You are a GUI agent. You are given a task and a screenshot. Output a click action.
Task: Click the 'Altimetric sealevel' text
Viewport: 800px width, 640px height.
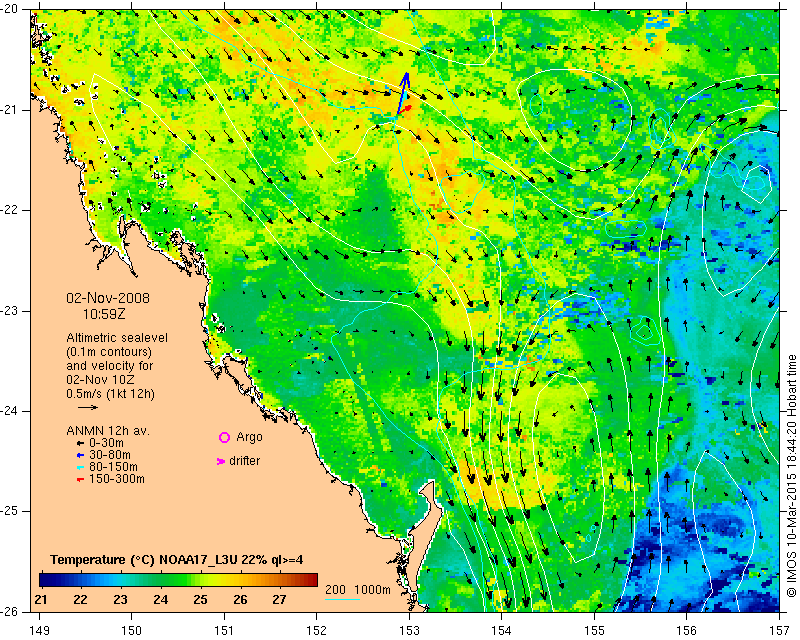(x=117, y=338)
